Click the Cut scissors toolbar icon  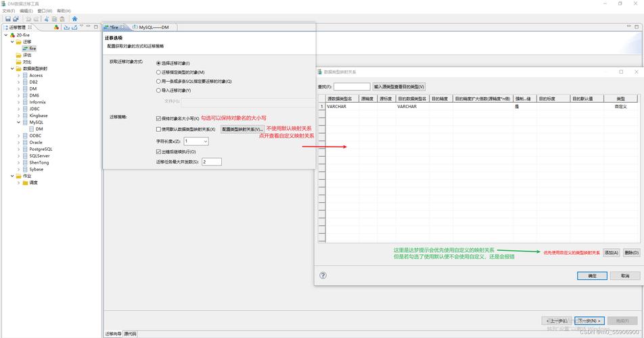tap(46, 19)
